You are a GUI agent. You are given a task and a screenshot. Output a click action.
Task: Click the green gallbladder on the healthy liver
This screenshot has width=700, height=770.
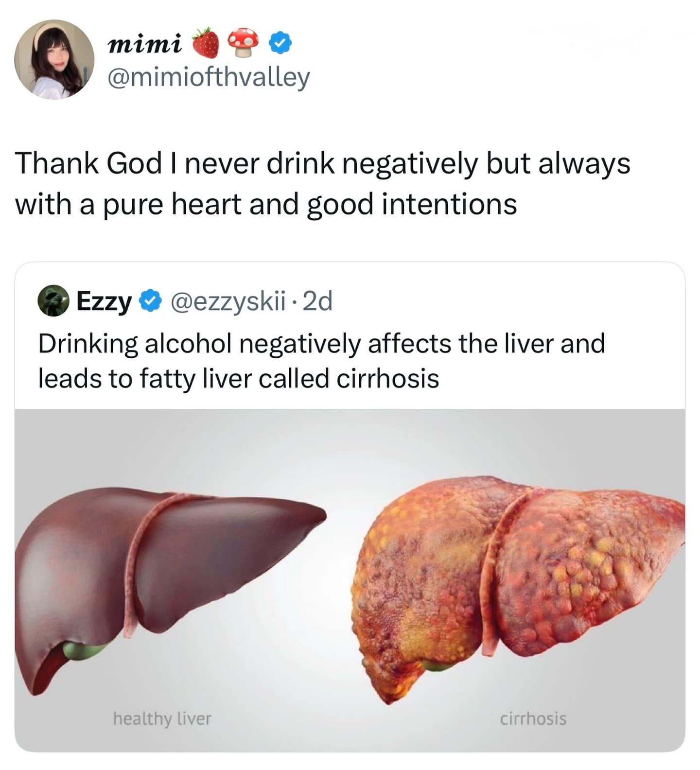click(84, 649)
